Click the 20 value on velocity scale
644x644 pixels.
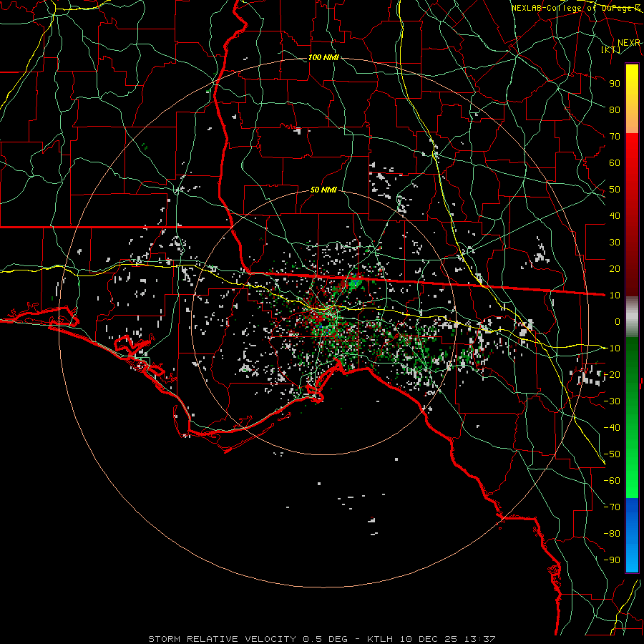click(615, 268)
